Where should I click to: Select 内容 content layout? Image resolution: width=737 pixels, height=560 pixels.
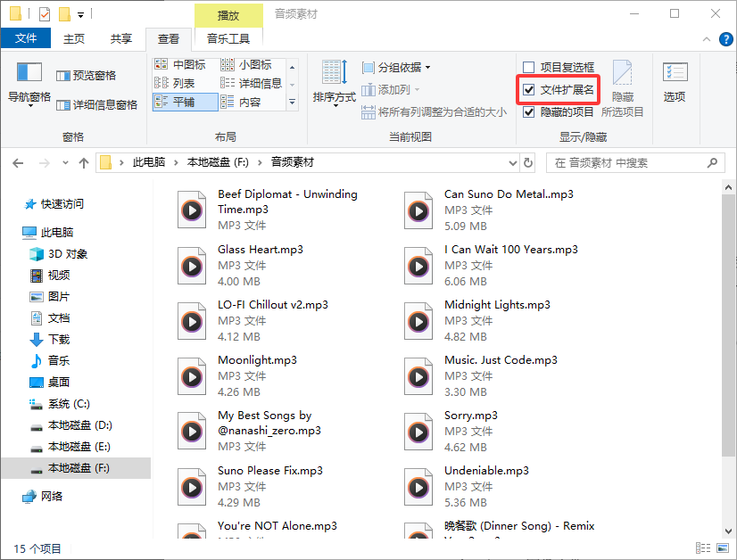coord(241,102)
